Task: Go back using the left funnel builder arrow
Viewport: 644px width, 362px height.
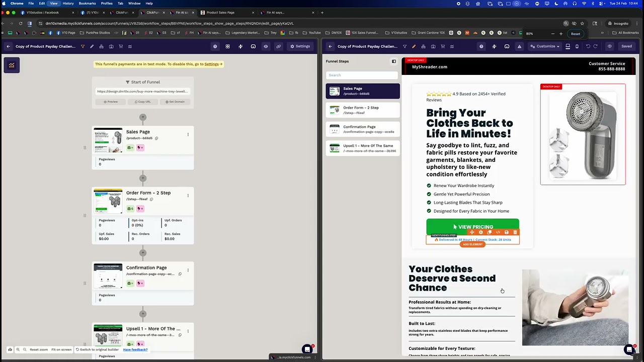Action: click(x=8, y=46)
